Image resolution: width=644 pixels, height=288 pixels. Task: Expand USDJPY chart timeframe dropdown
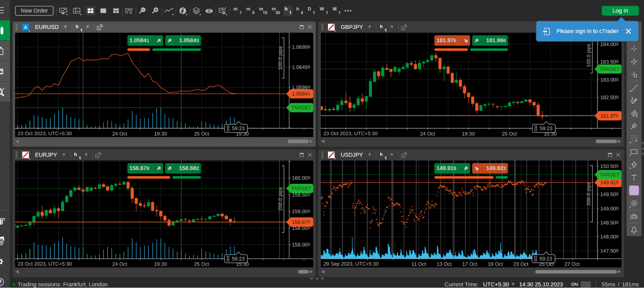[392, 155]
